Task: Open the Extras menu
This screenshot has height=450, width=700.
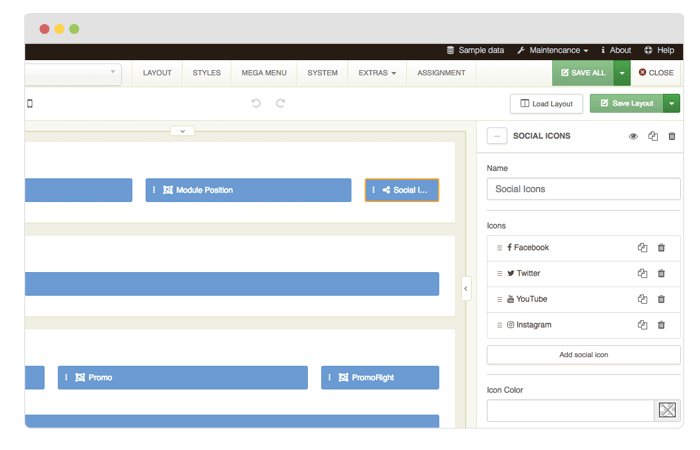Action: click(377, 73)
